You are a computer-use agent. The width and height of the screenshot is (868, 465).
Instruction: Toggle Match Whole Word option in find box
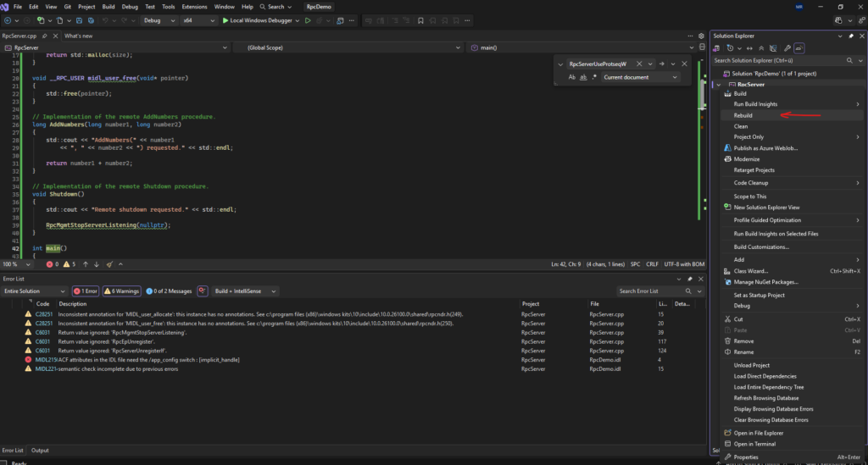[x=583, y=77]
